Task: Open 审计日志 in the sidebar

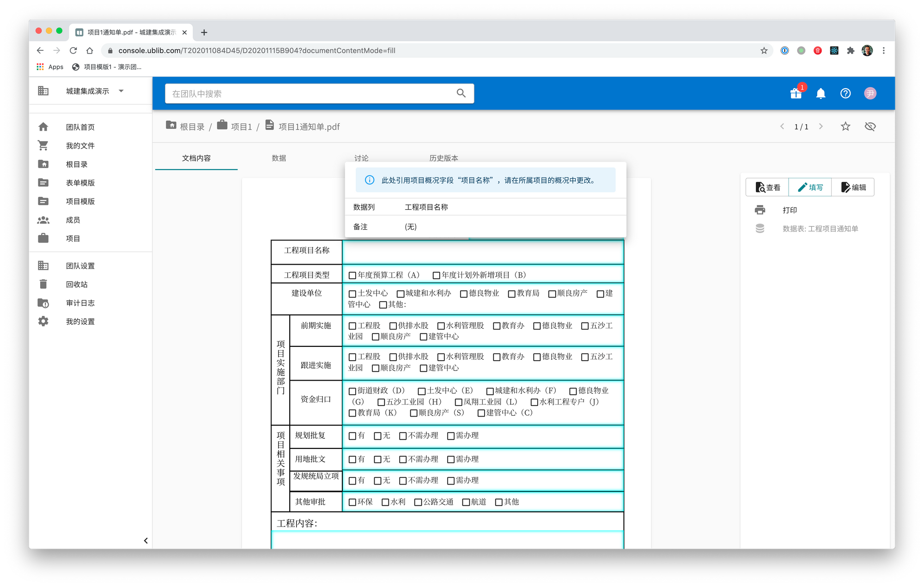Action: 80,303
